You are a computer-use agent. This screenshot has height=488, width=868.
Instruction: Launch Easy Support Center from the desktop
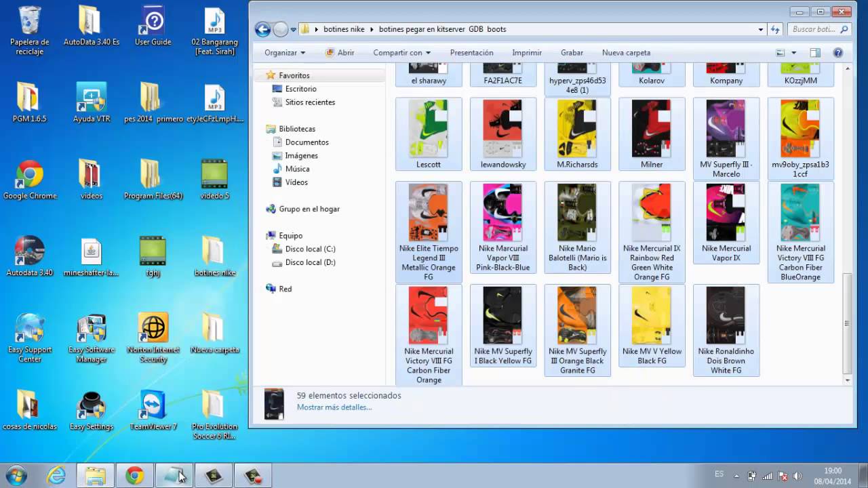30,338
